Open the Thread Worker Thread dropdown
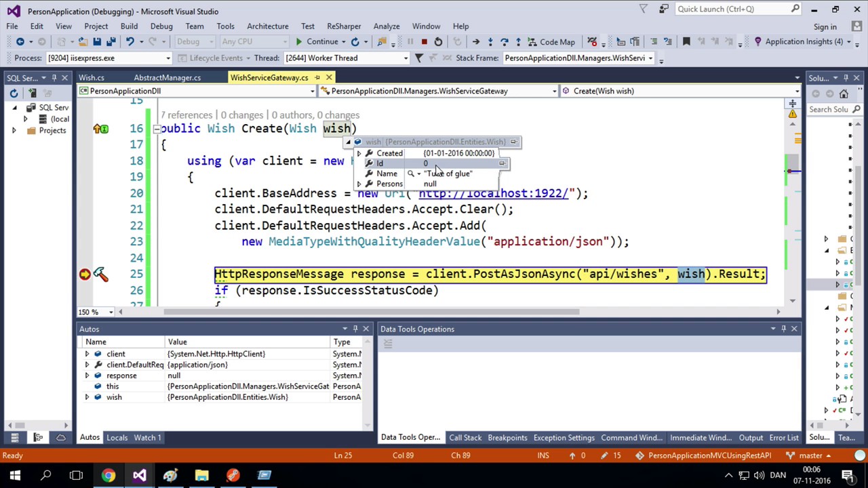 [406, 58]
